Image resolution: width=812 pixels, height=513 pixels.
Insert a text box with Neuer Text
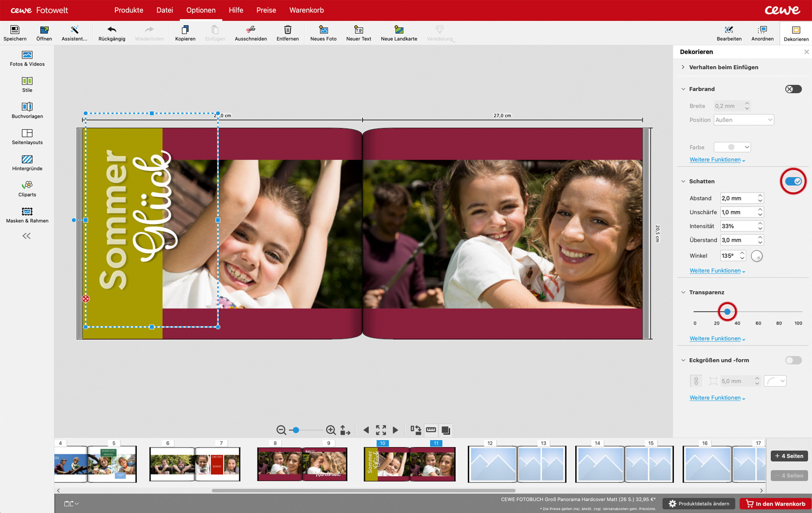tap(359, 33)
